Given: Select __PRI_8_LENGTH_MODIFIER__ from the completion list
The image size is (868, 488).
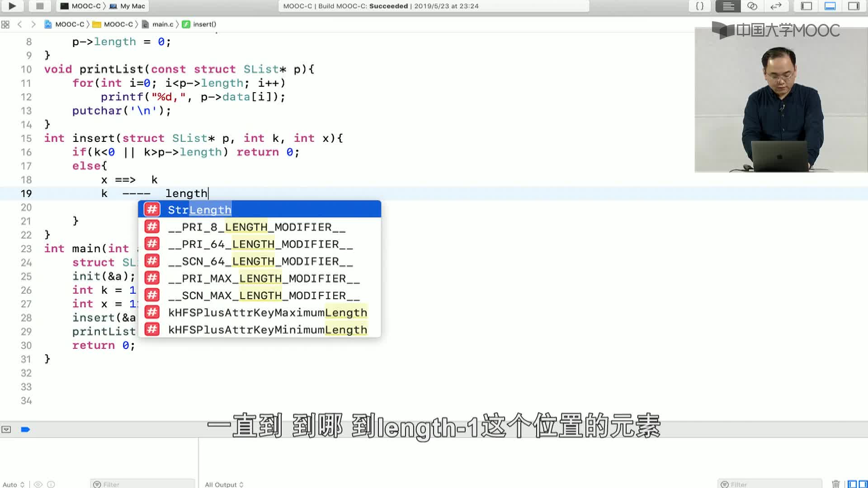Looking at the screenshot, I should (259, 227).
